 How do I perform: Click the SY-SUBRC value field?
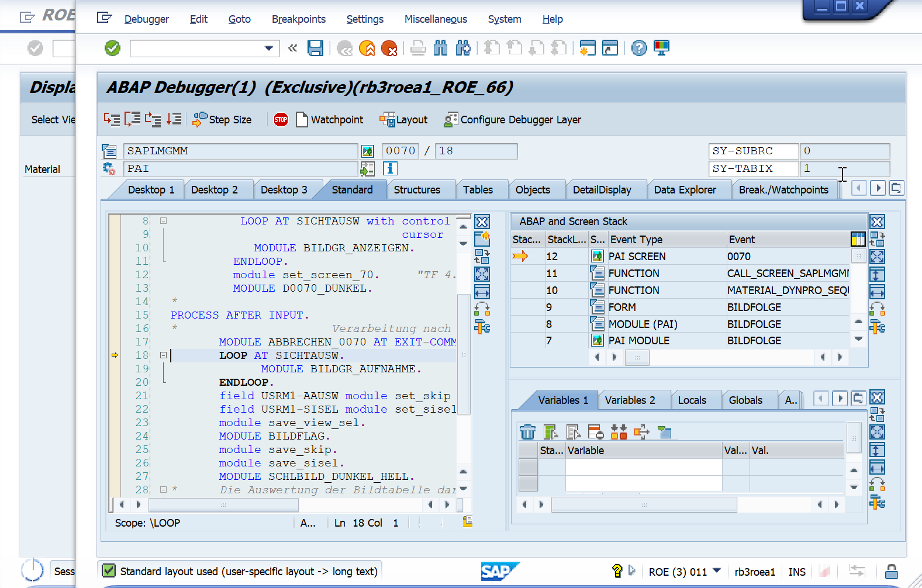click(x=845, y=151)
